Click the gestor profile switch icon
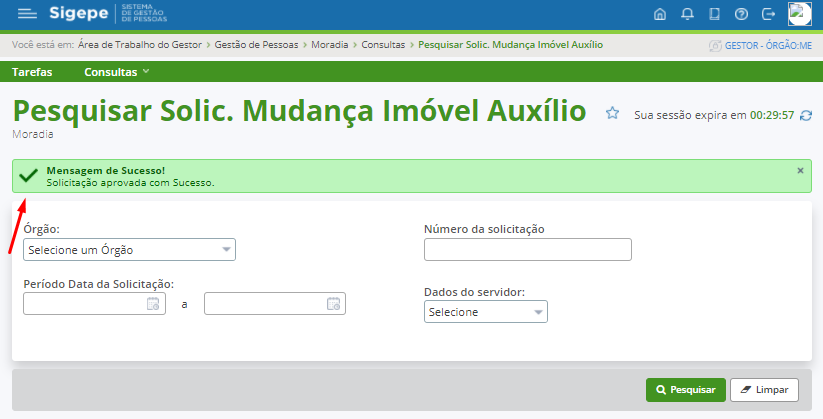This screenshot has width=823, height=419. point(715,46)
